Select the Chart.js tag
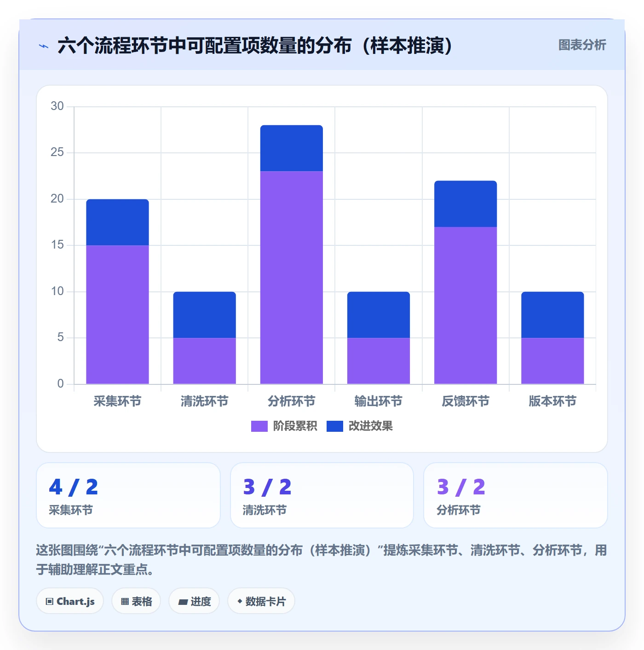Image resolution: width=644 pixels, height=650 pixels. (70, 601)
